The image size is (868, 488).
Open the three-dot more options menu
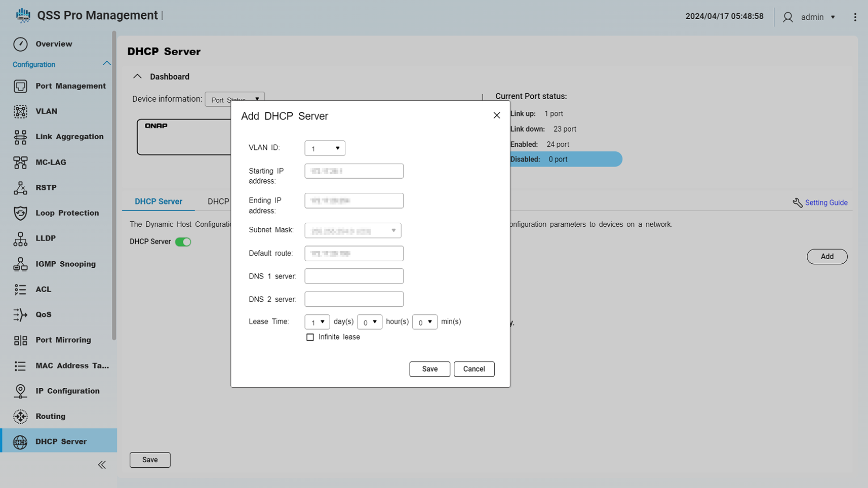[x=855, y=17]
